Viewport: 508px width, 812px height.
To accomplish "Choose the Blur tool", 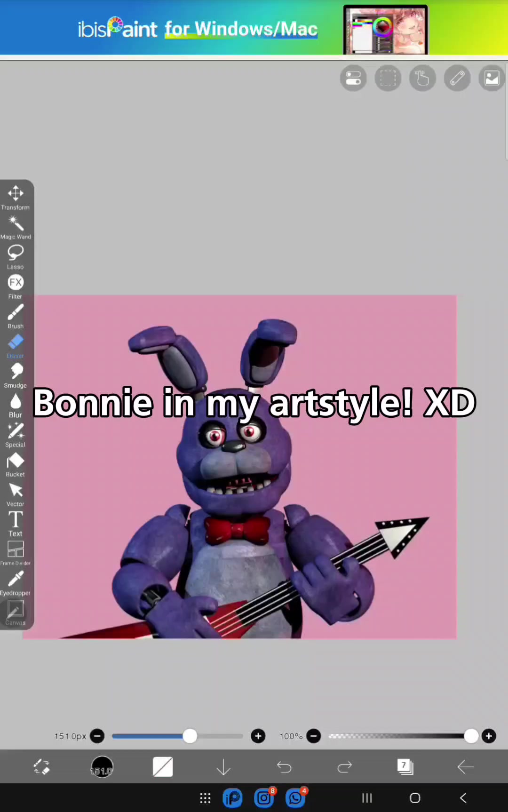I will click(x=16, y=405).
